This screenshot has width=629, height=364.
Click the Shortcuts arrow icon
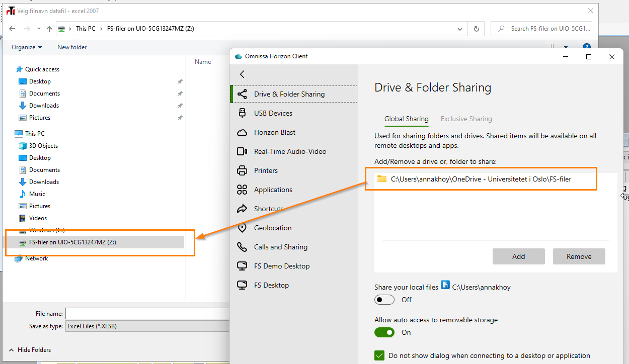pos(242,209)
